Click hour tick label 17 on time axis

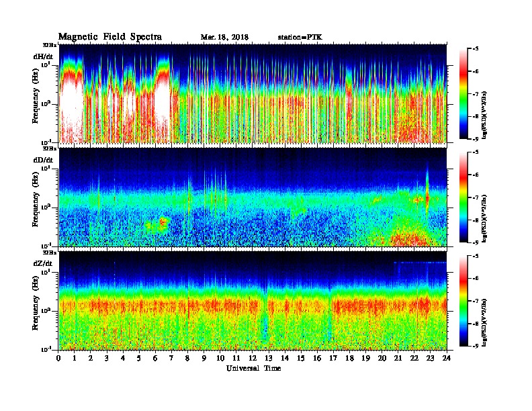pos(333,358)
